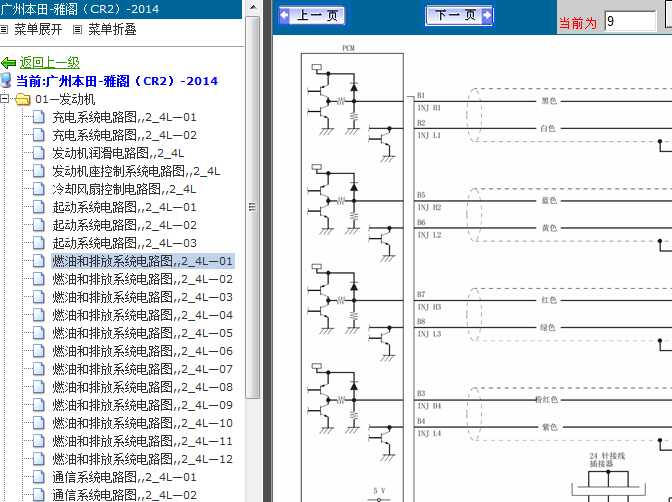Click the PCM label atop the diagram

click(x=348, y=48)
